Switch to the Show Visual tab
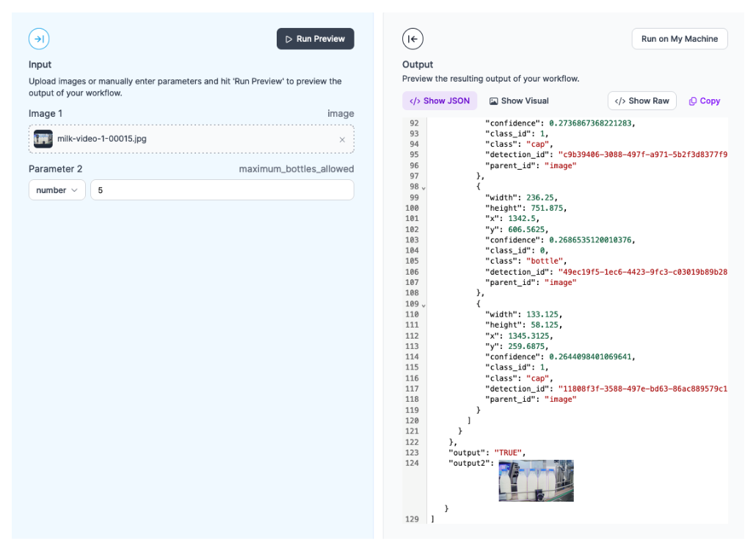The height and width of the screenshot is (545, 756). (519, 101)
